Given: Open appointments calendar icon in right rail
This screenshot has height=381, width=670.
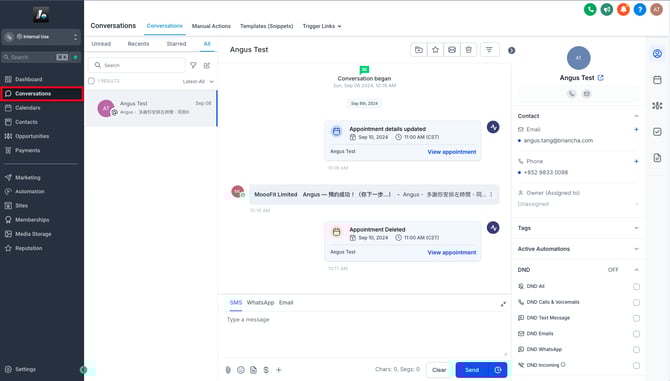Looking at the screenshot, I should pos(657,79).
